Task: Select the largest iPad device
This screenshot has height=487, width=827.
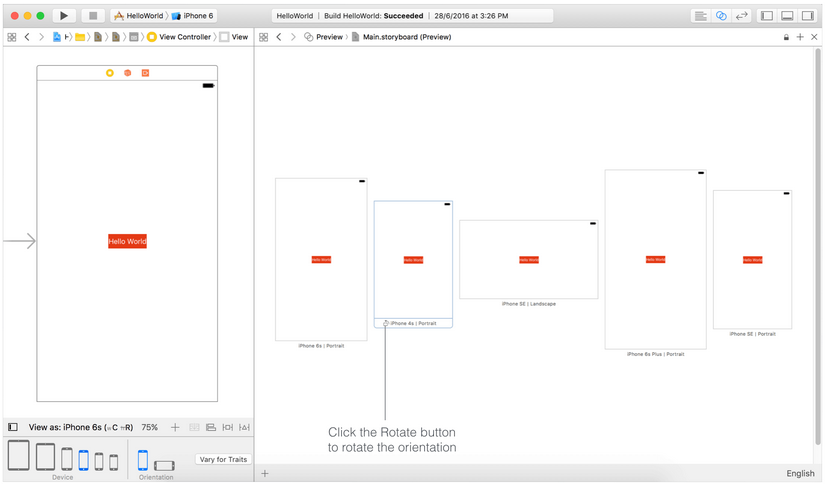Action: pyautogui.click(x=18, y=455)
